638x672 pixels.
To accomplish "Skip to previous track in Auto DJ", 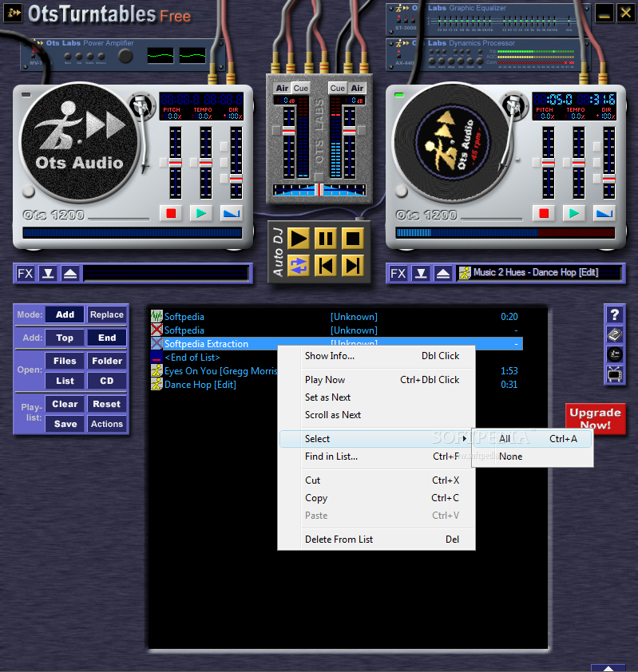I will pyautogui.click(x=326, y=266).
